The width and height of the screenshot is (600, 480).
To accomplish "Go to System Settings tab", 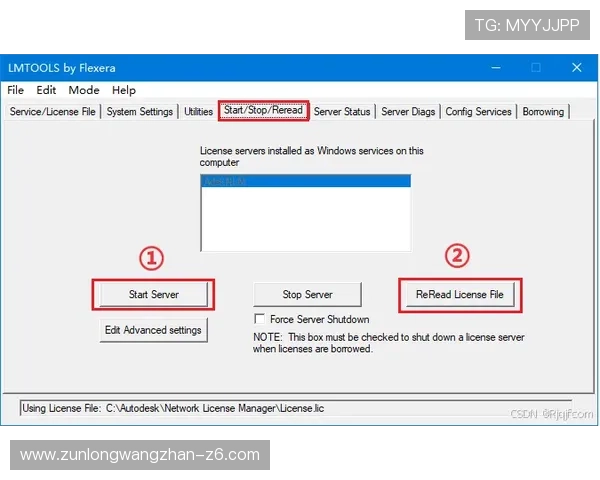I will (x=140, y=112).
